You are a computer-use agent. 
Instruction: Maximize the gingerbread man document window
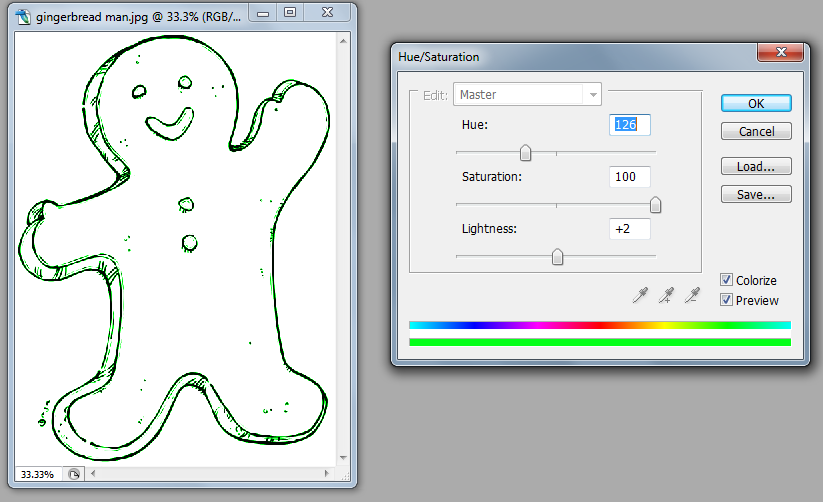pyautogui.click(x=290, y=13)
